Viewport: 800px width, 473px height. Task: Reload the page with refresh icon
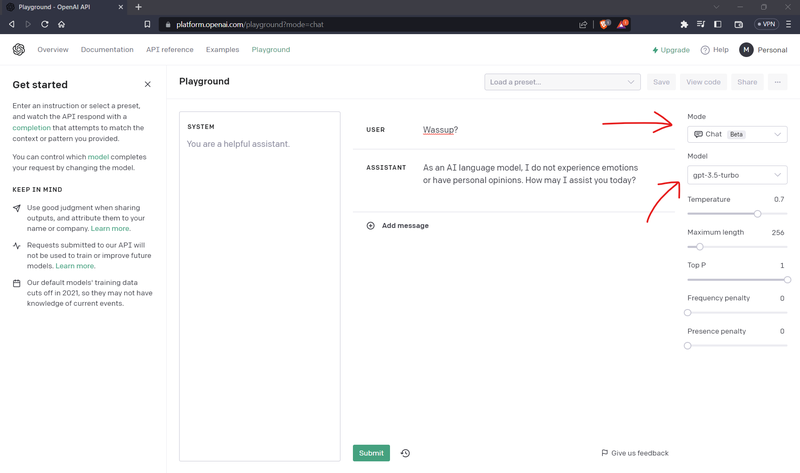tap(45, 24)
